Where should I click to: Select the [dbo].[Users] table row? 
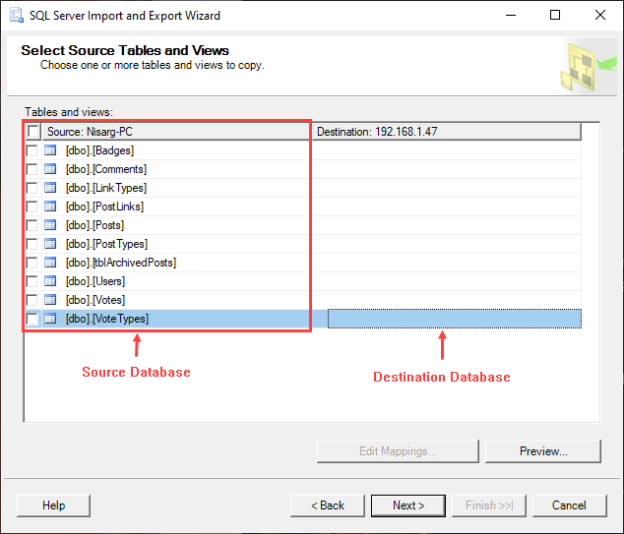click(x=96, y=281)
